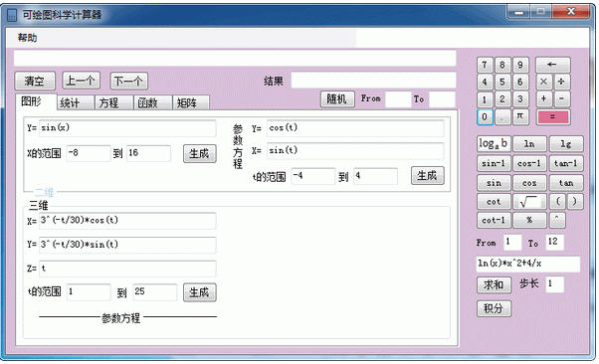Click the 积分 integral button
The width and height of the screenshot is (599, 364).
494,308
